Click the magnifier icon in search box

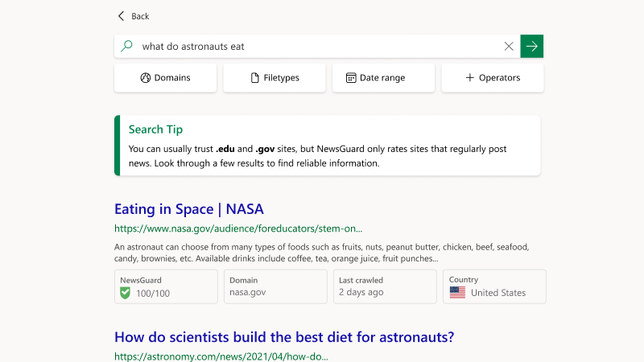pos(126,47)
